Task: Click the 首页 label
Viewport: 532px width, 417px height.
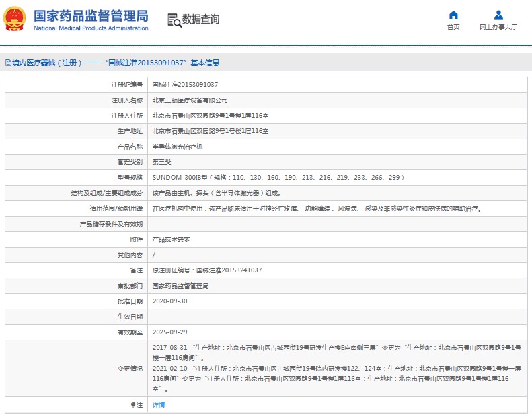Action: [453, 27]
